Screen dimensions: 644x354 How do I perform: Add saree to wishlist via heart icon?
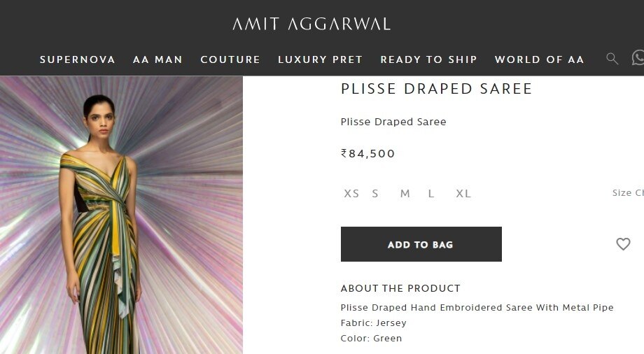[x=623, y=244]
